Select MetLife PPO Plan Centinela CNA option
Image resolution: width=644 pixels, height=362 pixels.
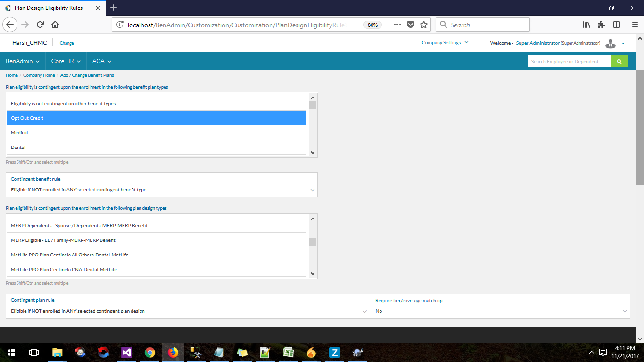tap(157, 270)
